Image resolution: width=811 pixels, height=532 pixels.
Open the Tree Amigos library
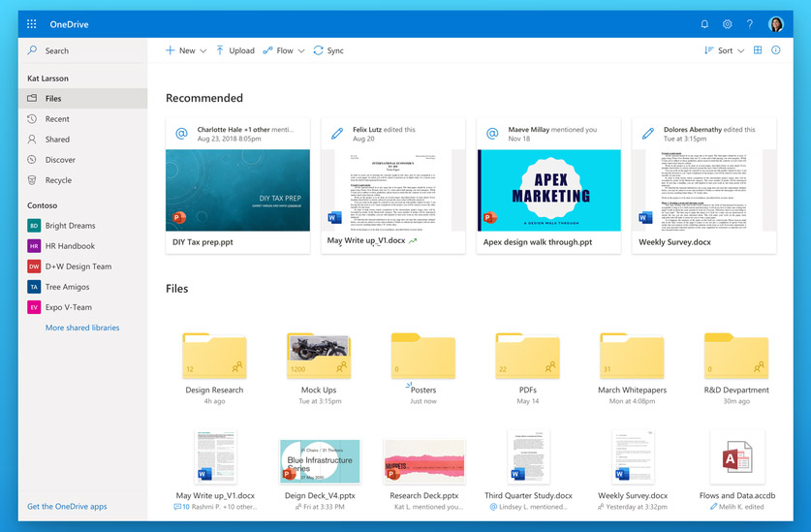tap(82, 287)
